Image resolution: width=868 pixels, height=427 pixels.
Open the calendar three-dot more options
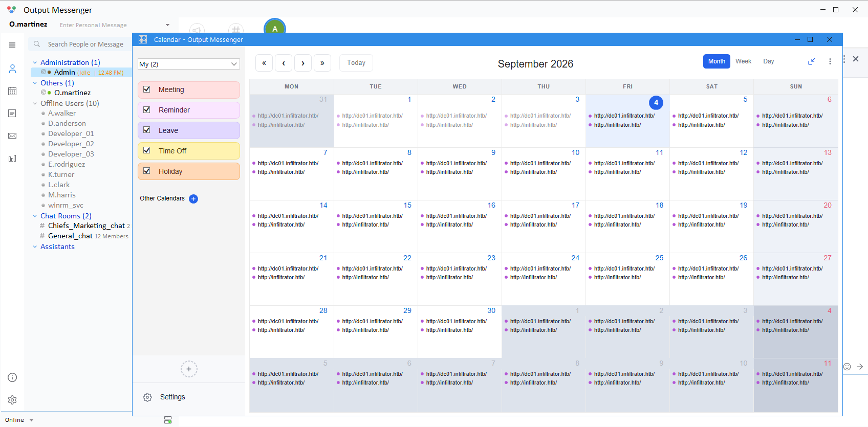tap(830, 61)
